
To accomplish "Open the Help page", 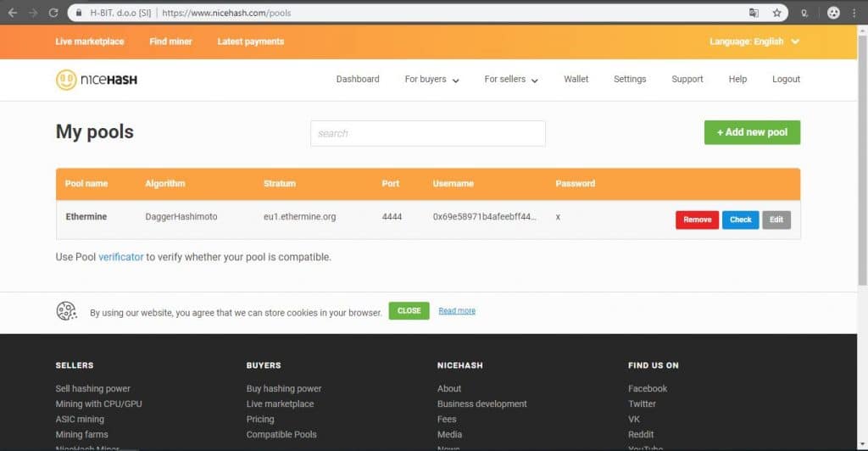I will pos(737,79).
